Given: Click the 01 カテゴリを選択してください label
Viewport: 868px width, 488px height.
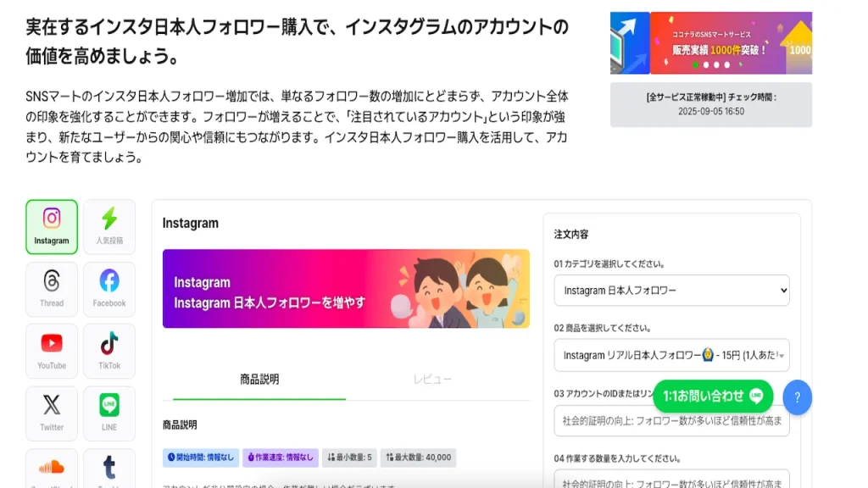Looking at the screenshot, I should [x=609, y=264].
